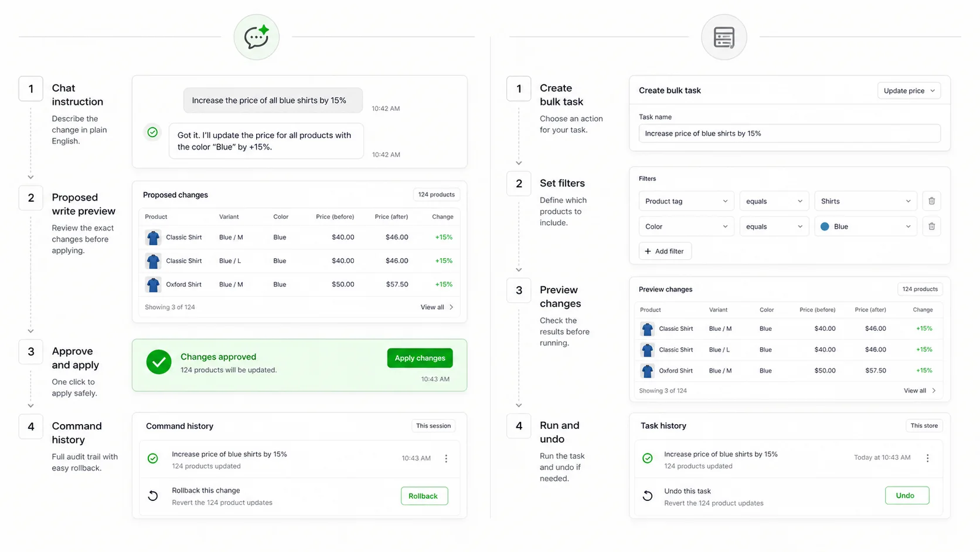Viewport: 980px width, 552px height.
Task: Click the 124 products badge in Proposed changes
Action: click(x=436, y=195)
